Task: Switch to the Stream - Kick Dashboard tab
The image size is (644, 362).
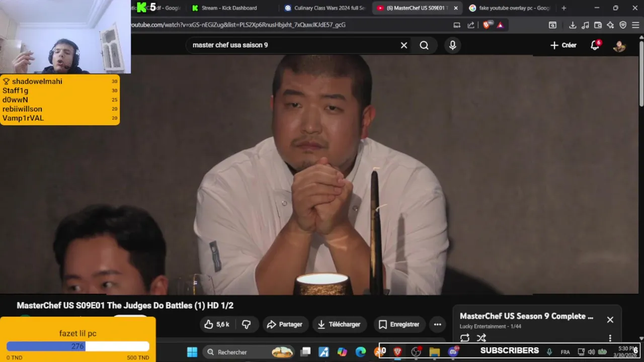Action: pyautogui.click(x=229, y=8)
